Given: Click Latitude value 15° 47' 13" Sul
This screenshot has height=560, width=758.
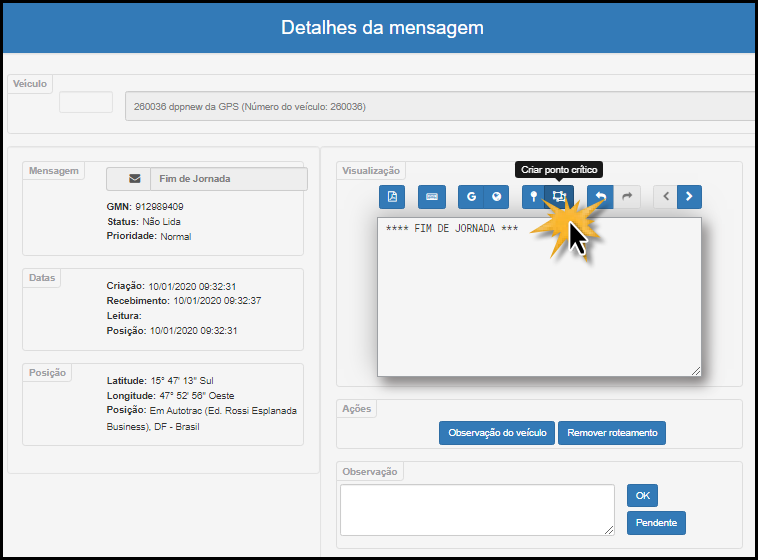Looking at the screenshot, I should (182, 381).
